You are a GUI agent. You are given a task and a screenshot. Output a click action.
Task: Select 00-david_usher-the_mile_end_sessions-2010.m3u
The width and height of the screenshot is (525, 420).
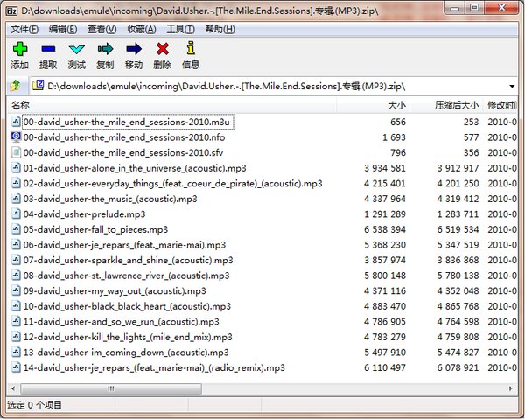pos(127,122)
